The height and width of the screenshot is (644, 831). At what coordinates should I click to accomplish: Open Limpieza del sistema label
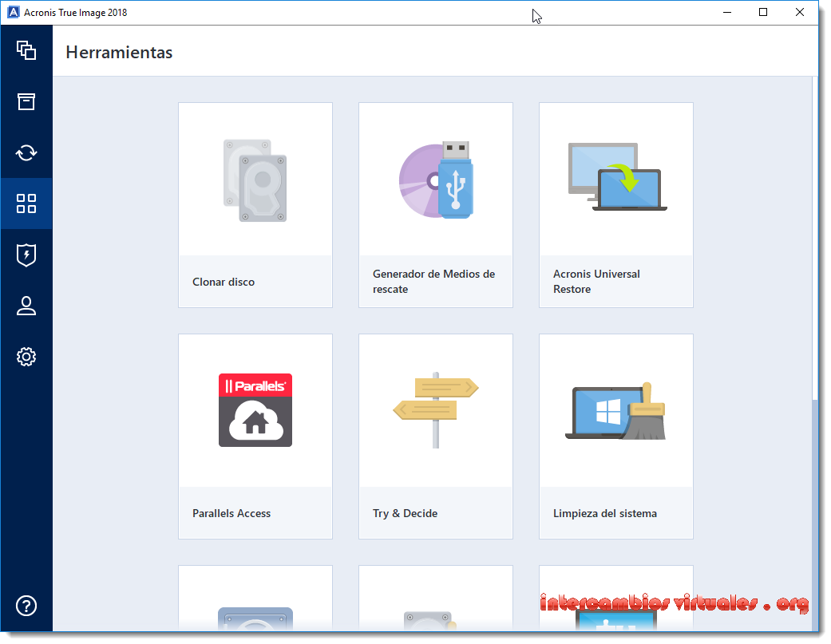click(x=605, y=513)
